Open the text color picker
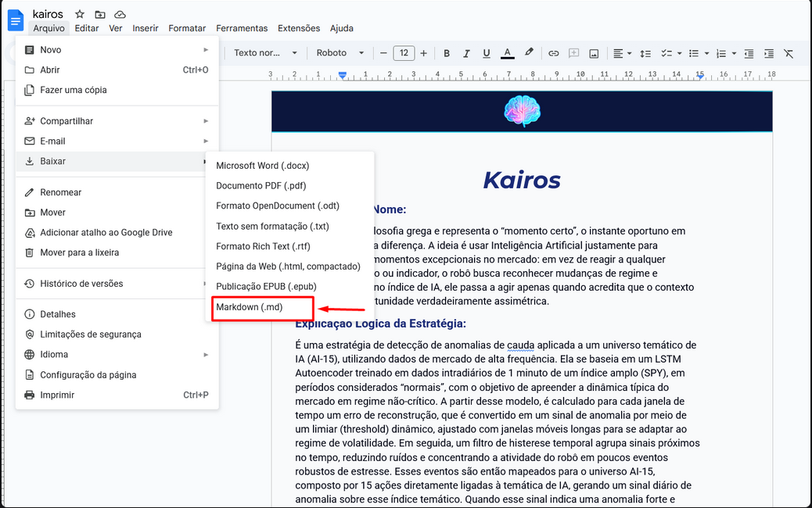This screenshot has width=812, height=508. (507, 53)
